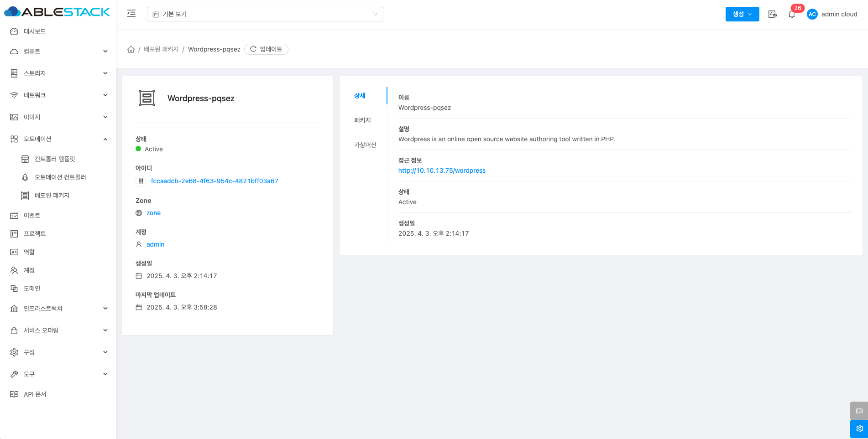Click the notification bell icon

pos(792,15)
